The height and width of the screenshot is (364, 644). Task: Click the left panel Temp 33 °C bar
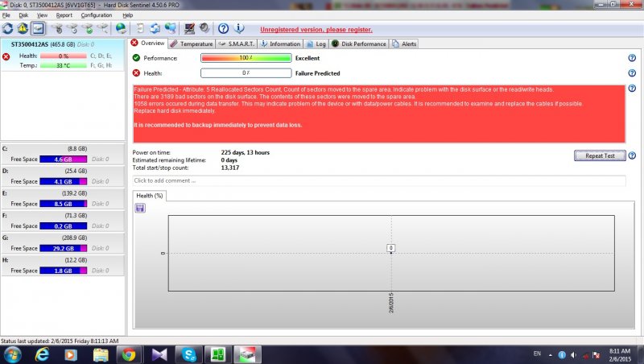click(x=64, y=65)
